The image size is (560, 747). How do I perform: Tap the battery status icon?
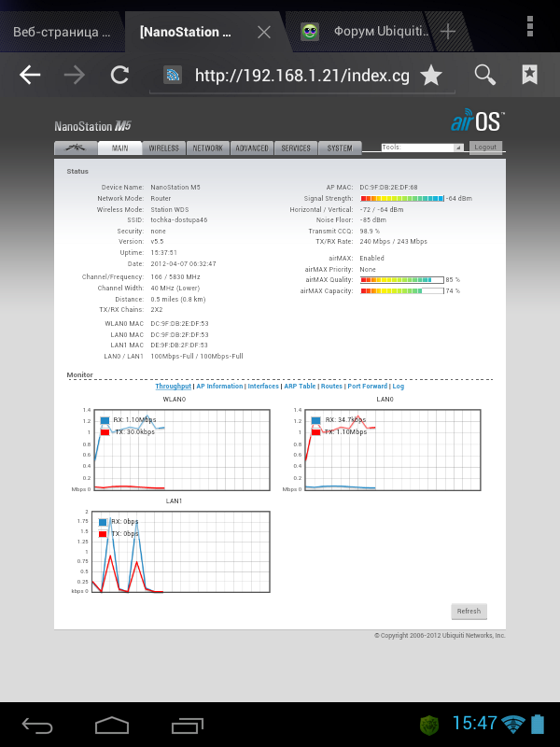(538, 725)
